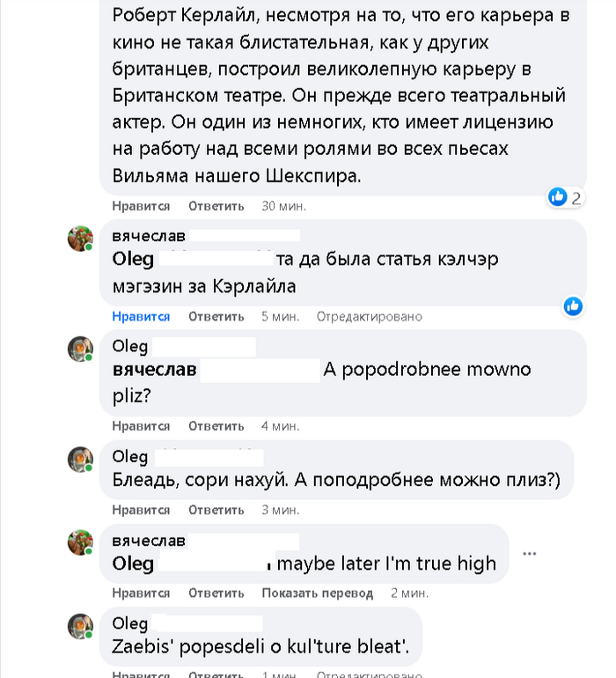Click the like reaction badge on the кэлчэр мэгэзин comment
This screenshot has width=616, height=678.
(573, 306)
